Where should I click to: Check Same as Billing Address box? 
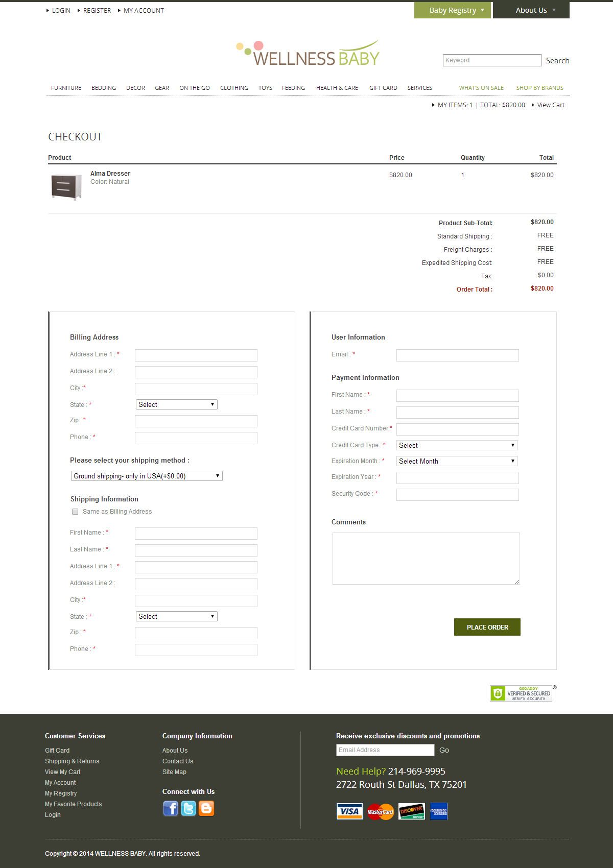pos(75,512)
